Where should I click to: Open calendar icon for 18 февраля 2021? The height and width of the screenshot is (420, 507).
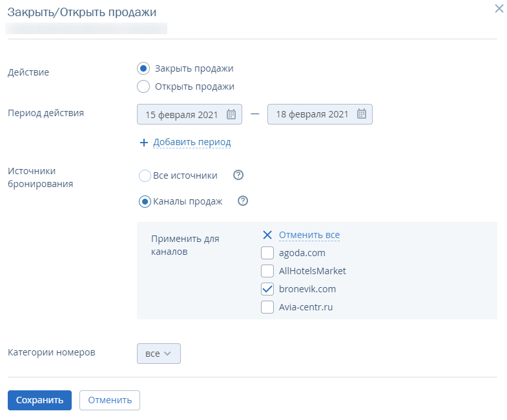pyautogui.click(x=362, y=114)
